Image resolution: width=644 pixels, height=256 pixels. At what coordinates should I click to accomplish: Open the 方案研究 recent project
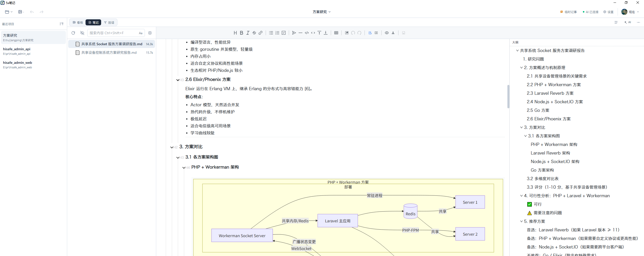coord(33,37)
